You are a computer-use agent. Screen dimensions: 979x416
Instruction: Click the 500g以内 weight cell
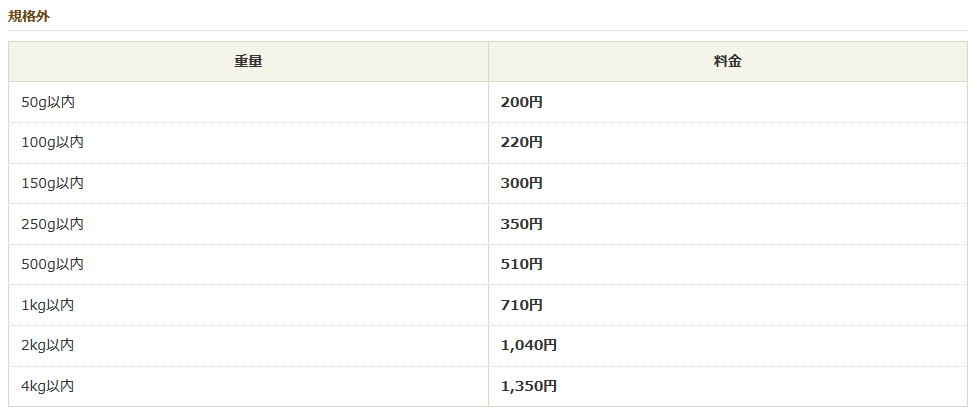[x=52, y=265]
